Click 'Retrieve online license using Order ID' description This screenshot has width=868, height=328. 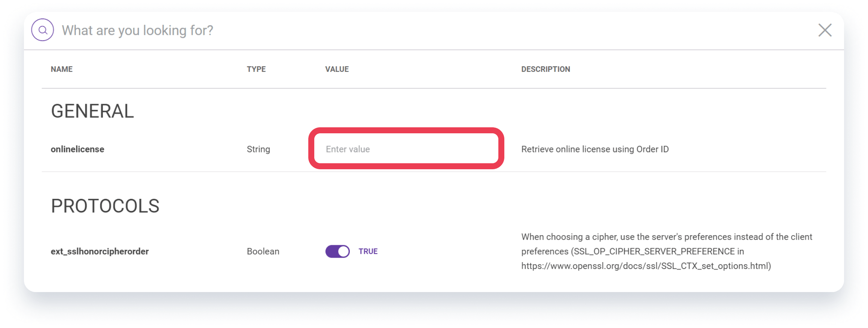(x=595, y=149)
